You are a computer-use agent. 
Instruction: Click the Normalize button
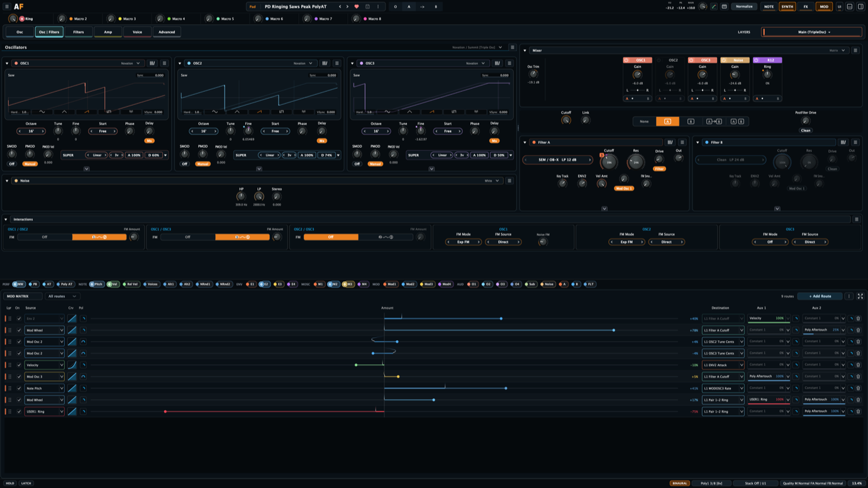coord(744,7)
